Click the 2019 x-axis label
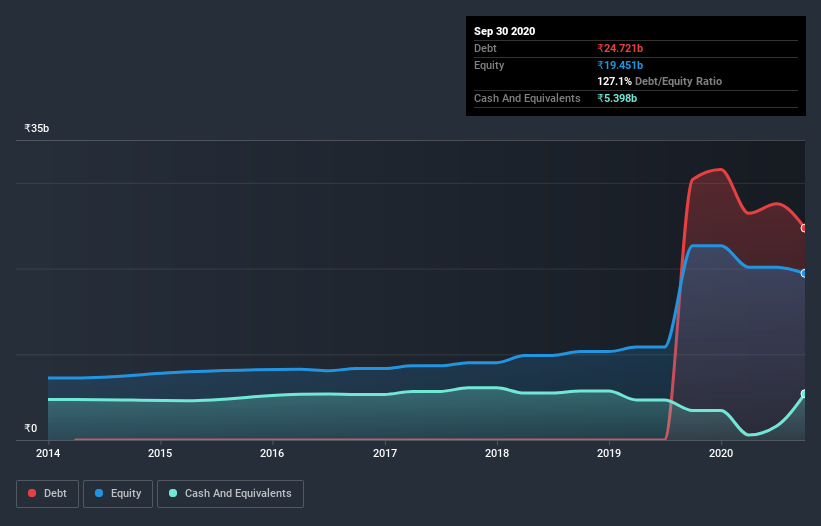 [609, 453]
